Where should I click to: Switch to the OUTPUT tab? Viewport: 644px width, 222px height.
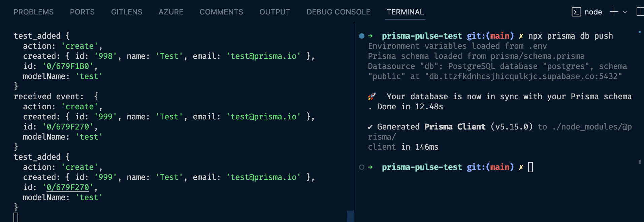click(275, 12)
